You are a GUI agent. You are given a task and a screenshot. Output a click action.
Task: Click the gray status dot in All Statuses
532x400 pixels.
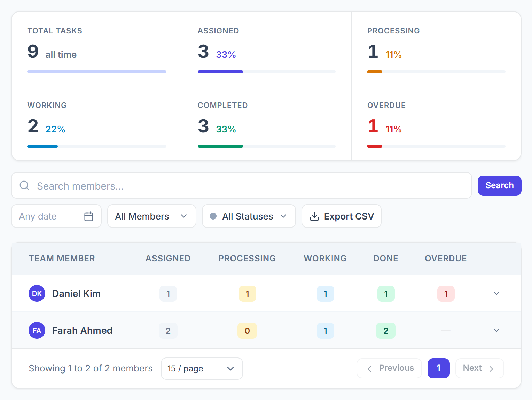click(213, 216)
